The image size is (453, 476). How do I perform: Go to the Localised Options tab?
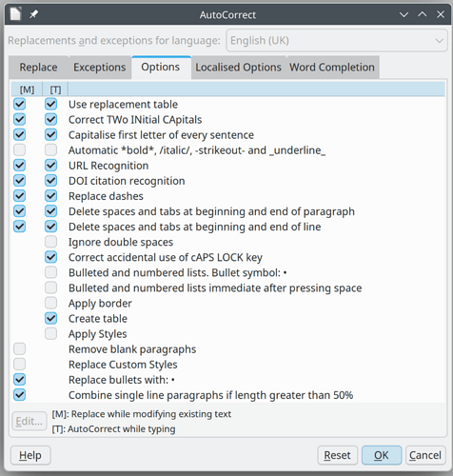pyautogui.click(x=238, y=68)
